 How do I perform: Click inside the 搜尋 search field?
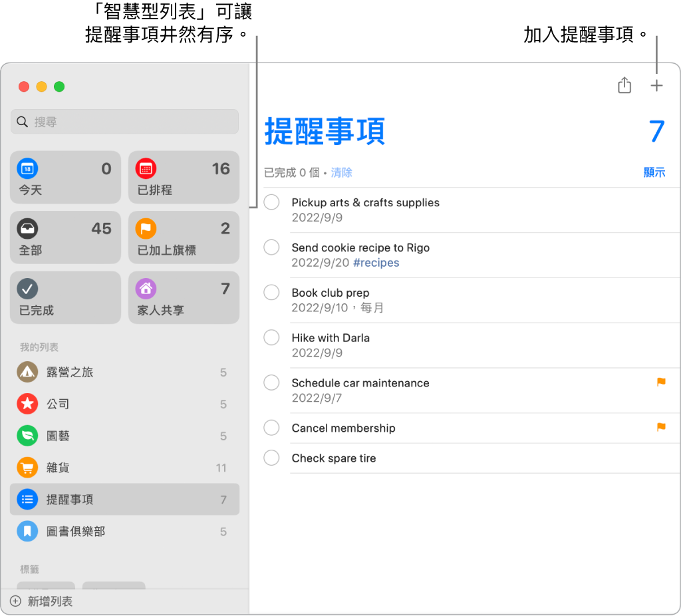(x=124, y=122)
